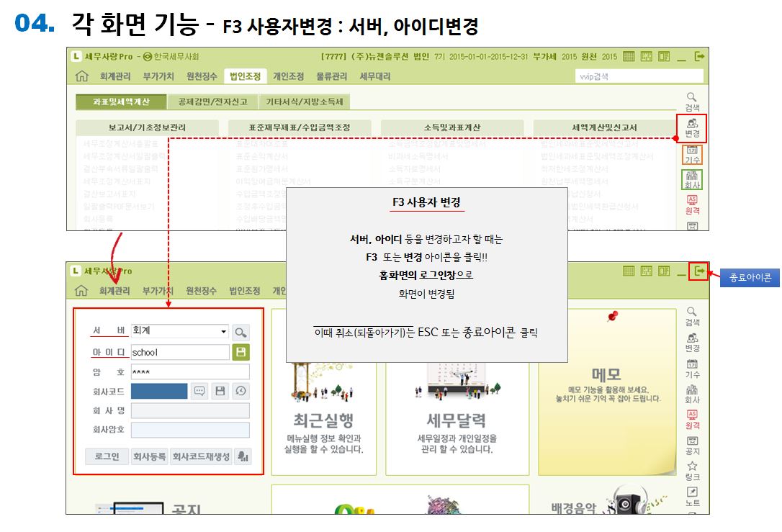The width and height of the screenshot is (782, 532).
Task: Click the red-boxed exit icon in title bar
Action: 698,271
